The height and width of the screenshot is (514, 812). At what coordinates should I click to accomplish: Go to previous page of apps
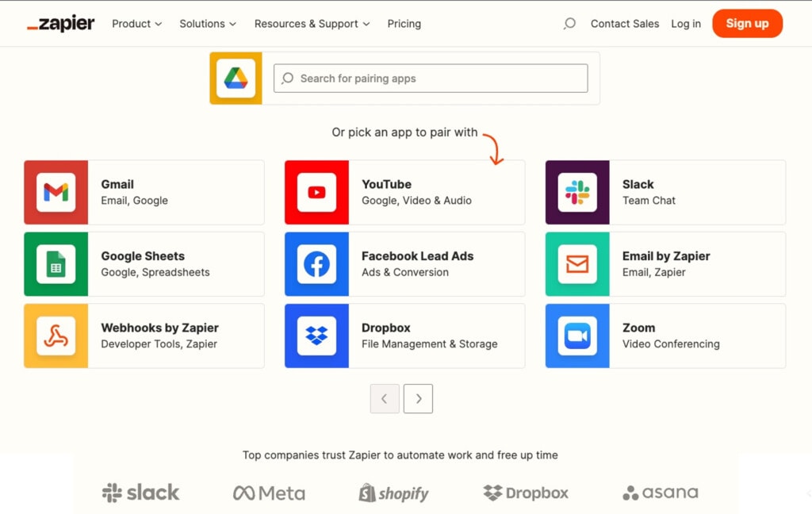click(x=385, y=398)
